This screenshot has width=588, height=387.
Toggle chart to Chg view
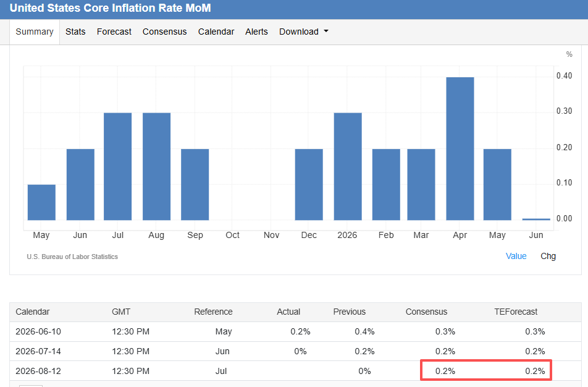[x=548, y=256]
